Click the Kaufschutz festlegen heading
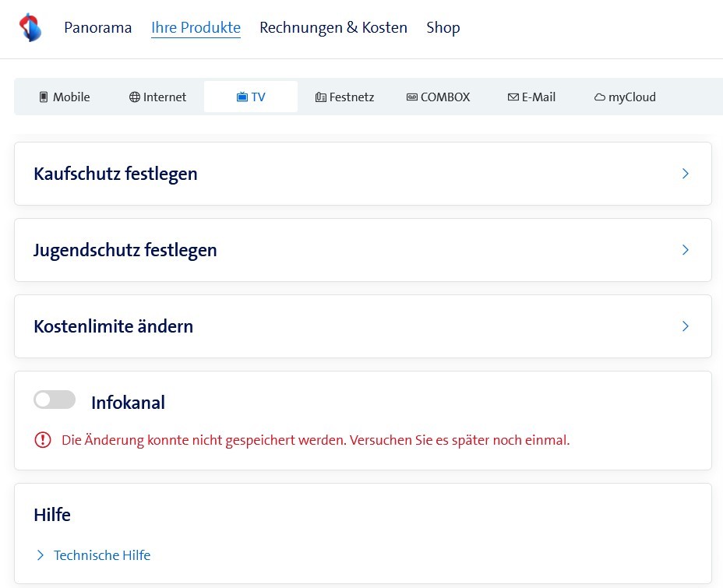This screenshot has width=723, height=588. pyautogui.click(x=115, y=174)
